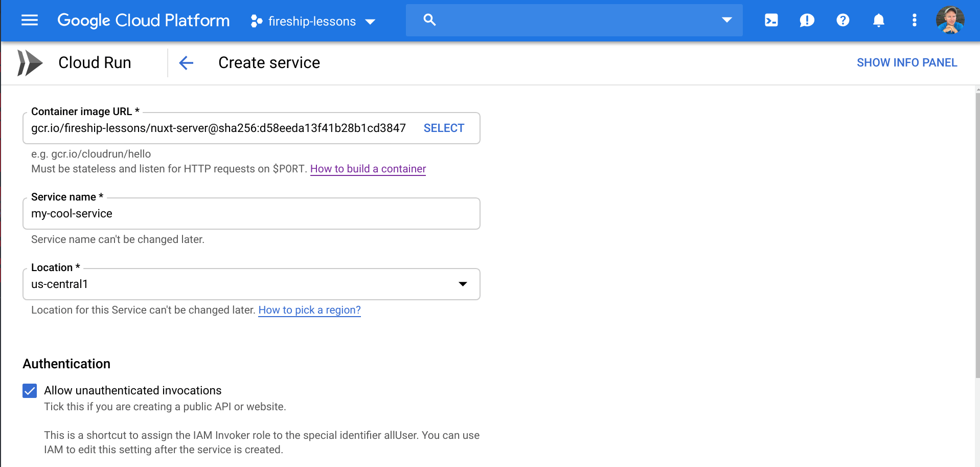This screenshot has width=980, height=467.
Task: Click the user profile avatar
Action: [950, 20]
